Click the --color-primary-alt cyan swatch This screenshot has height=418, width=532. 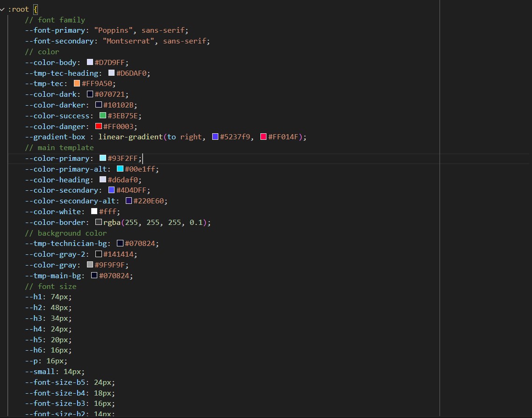click(120, 169)
